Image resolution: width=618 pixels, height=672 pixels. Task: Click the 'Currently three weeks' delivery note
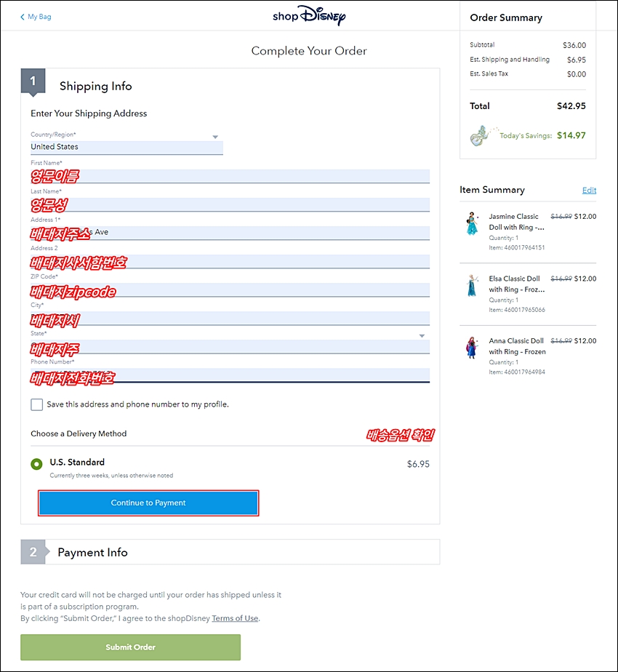(x=111, y=476)
